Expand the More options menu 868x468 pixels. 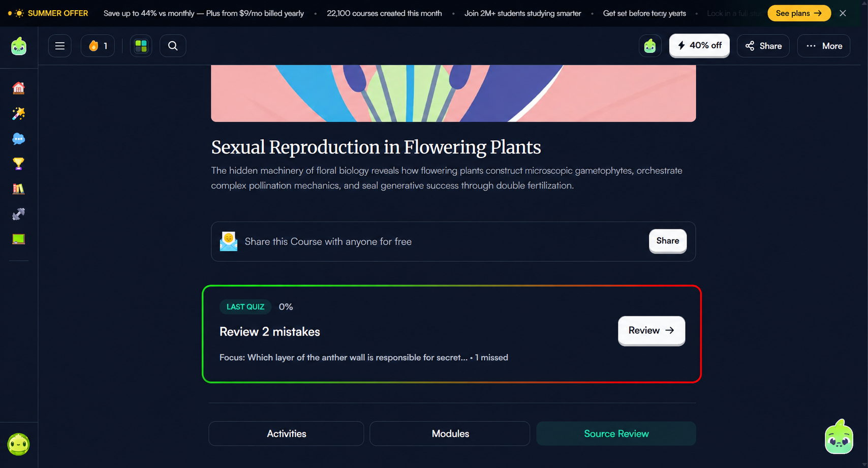(x=824, y=46)
